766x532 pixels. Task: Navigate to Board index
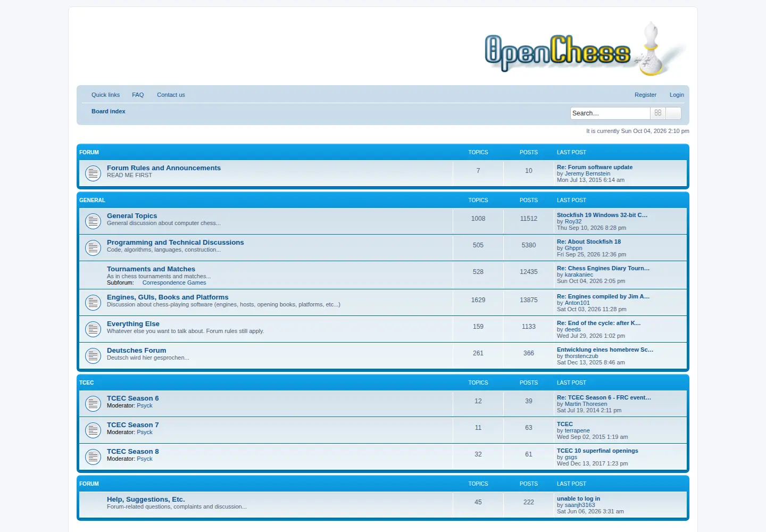point(109,111)
